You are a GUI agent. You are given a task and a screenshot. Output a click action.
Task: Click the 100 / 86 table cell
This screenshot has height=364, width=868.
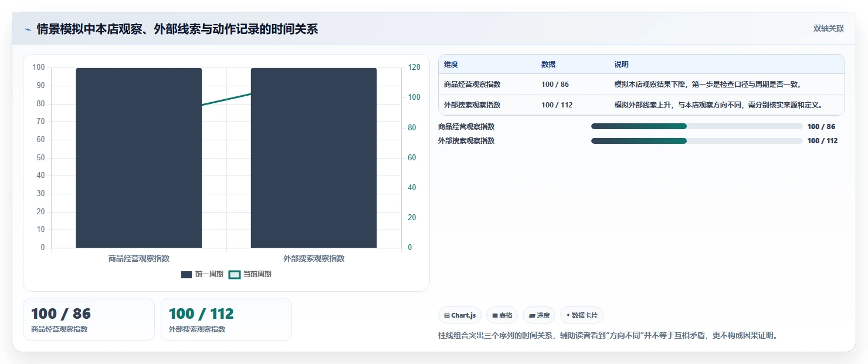click(555, 85)
